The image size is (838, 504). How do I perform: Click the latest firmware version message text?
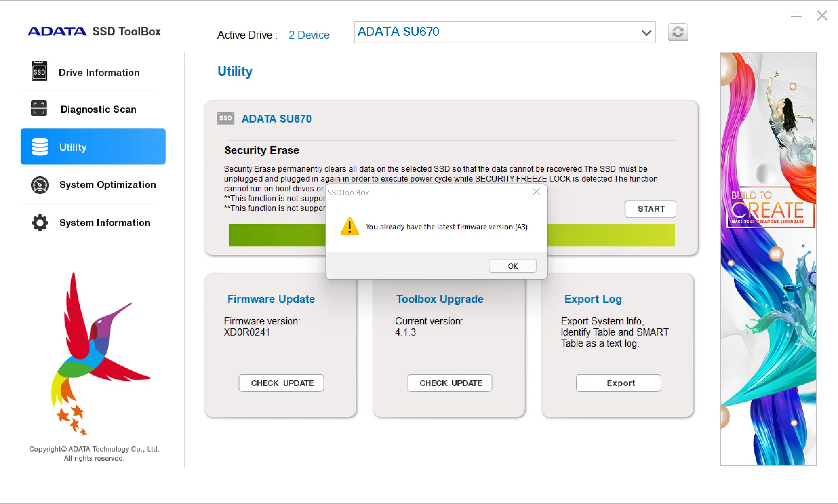(447, 227)
